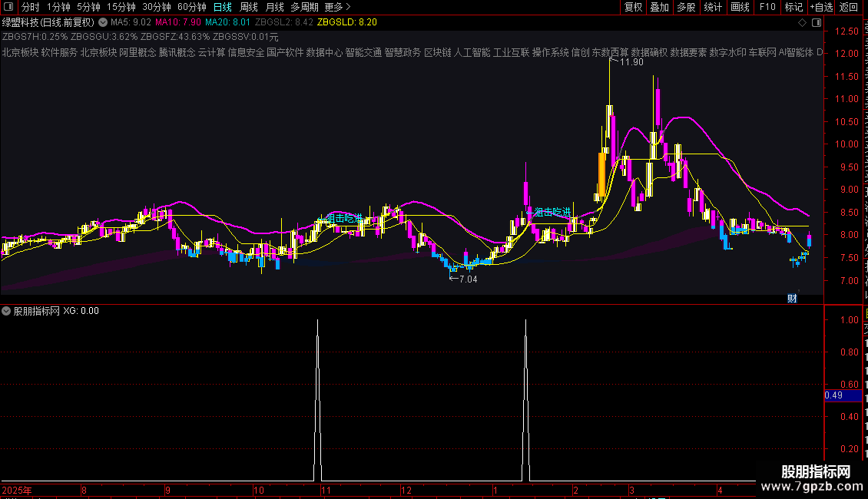The width and height of the screenshot is (868, 499).
Task: Add stock via +自选 button
Action: (821, 7)
